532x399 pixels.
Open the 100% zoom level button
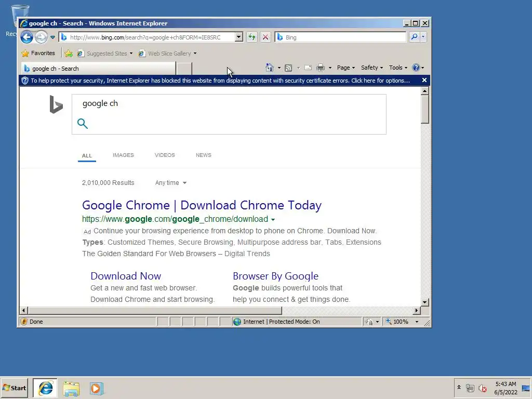(x=397, y=322)
